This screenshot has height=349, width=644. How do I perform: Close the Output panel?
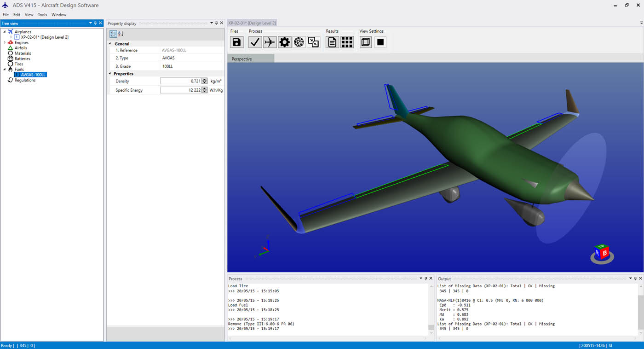coord(641,279)
